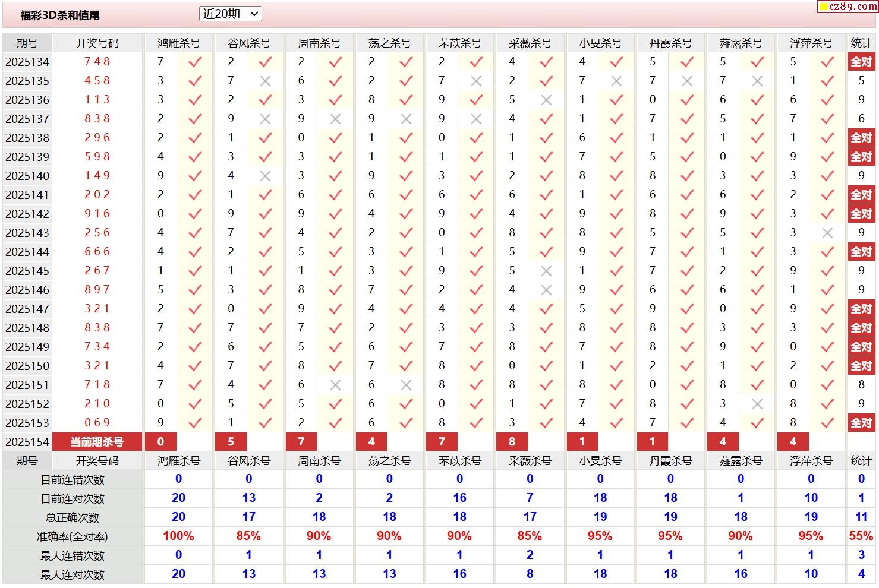Click top header 谷风杀号
The height and width of the screenshot is (588, 879).
(249, 43)
